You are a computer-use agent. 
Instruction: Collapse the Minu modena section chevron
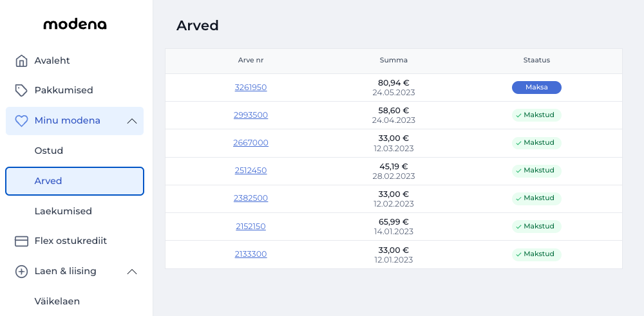pos(132,121)
